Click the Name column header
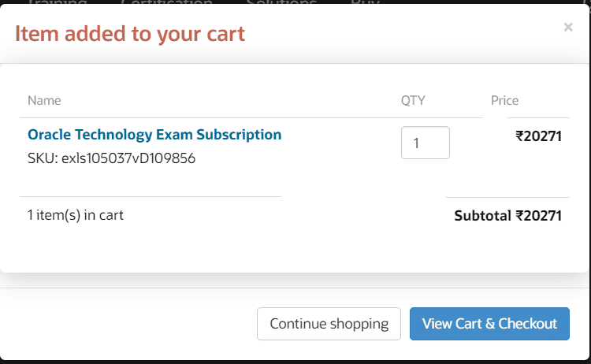 44,100
